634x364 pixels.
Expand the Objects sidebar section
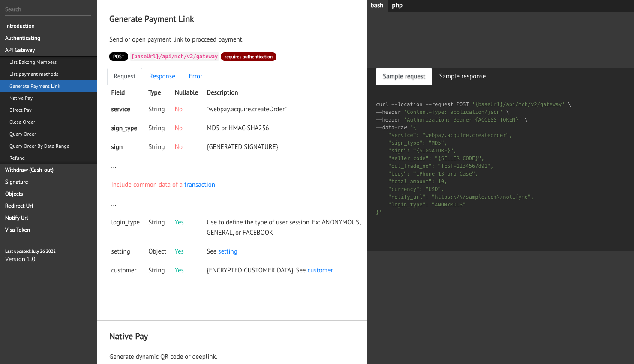(x=14, y=194)
